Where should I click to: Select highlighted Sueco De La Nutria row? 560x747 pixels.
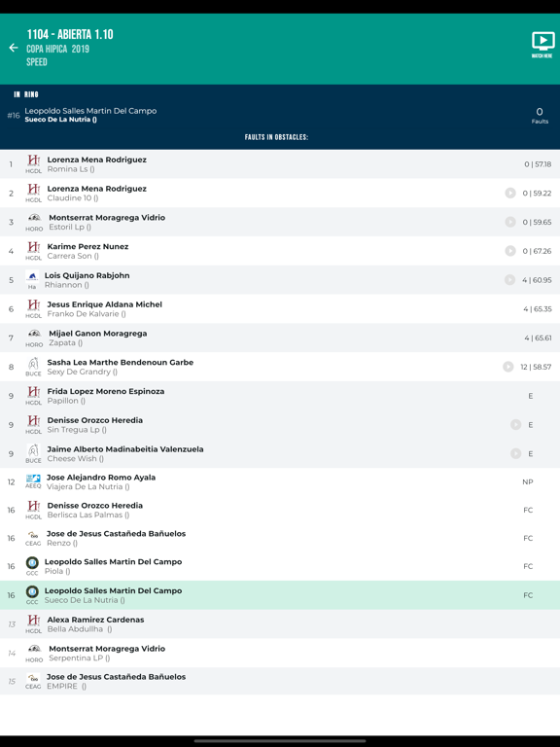[280, 595]
